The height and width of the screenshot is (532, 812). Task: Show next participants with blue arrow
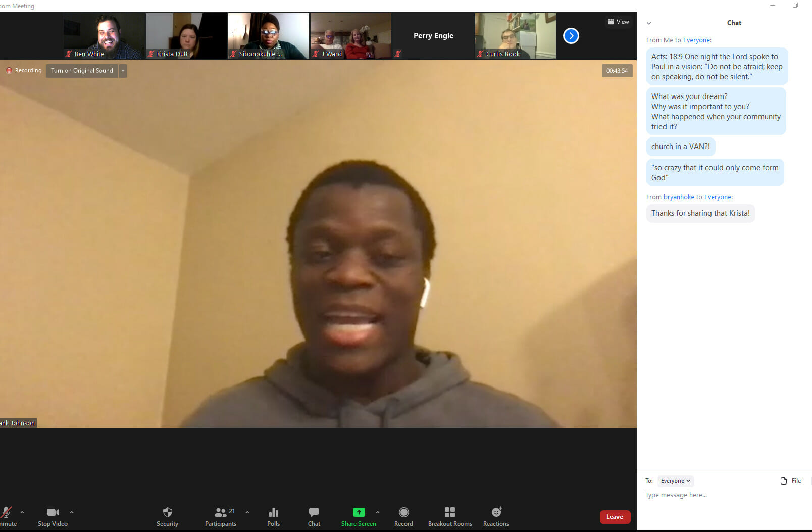(571, 36)
